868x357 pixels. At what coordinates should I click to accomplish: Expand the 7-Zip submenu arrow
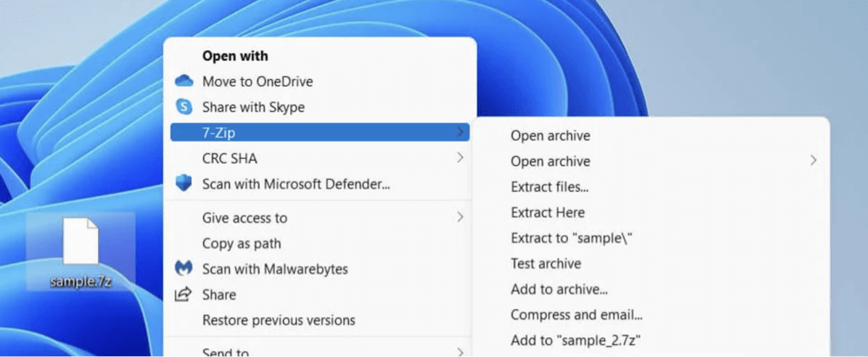(459, 132)
